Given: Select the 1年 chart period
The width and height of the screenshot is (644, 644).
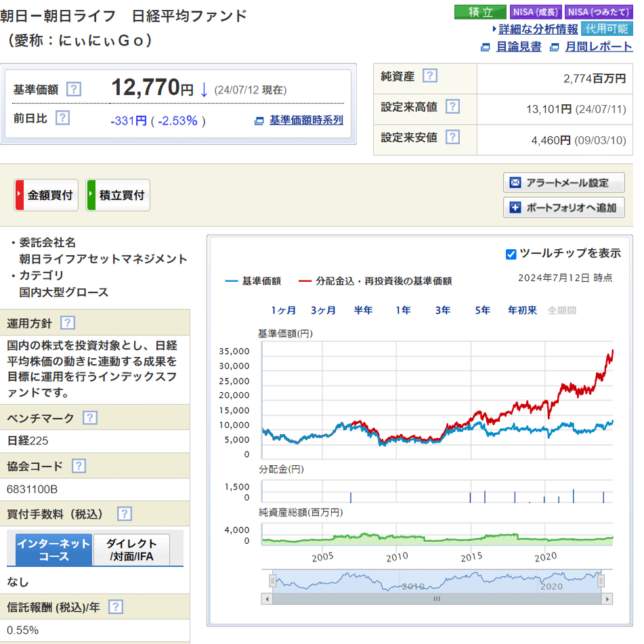Looking at the screenshot, I should coord(403,311).
